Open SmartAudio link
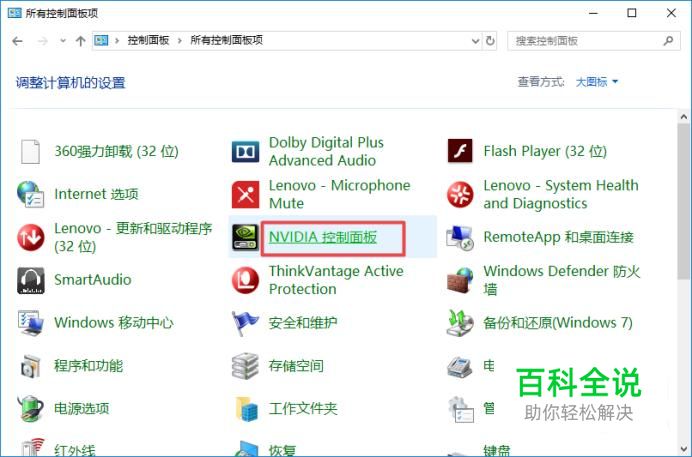The image size is (692, 457). (93, 280)
